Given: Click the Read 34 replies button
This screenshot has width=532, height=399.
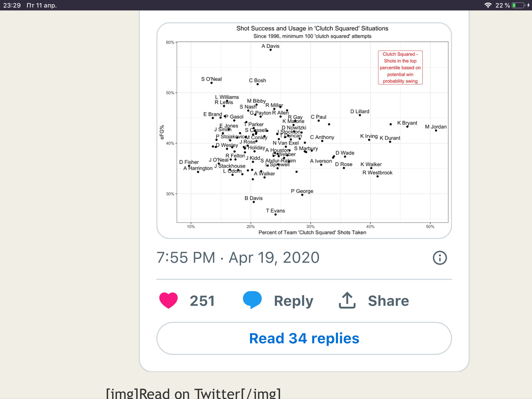Looking at the screenshot, I should coord(304,338).
